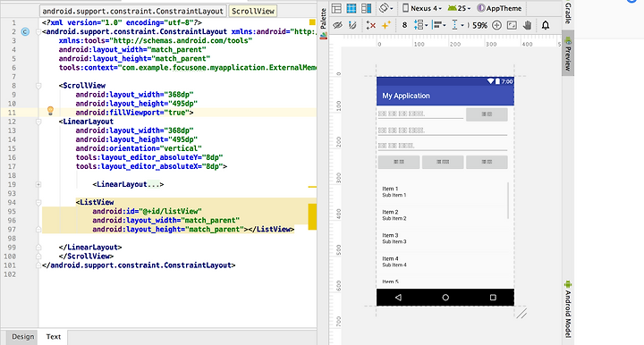Click the large yellow warning stripe marker
Image resolution: width=644 pixels, height=345 pixels.
[312, 216]
